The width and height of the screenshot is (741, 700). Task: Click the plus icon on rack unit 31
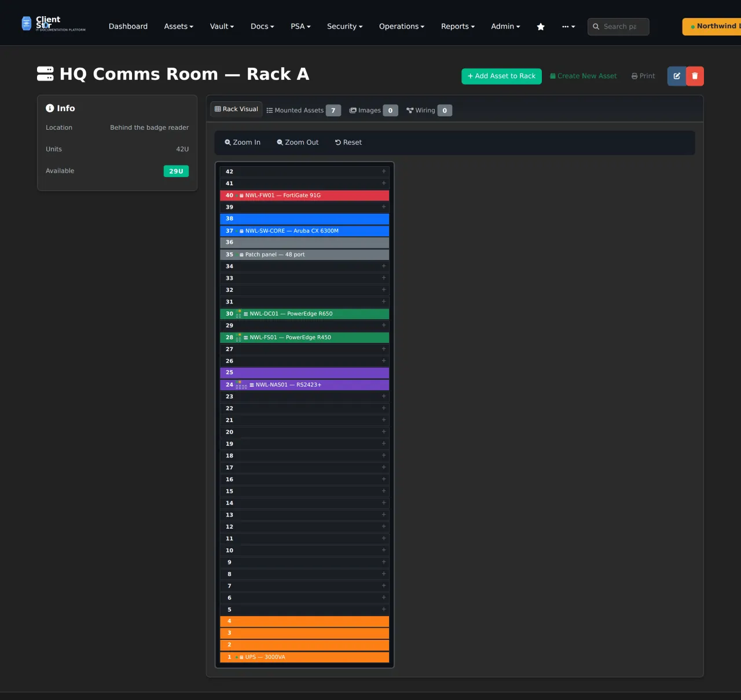point(384,301)
